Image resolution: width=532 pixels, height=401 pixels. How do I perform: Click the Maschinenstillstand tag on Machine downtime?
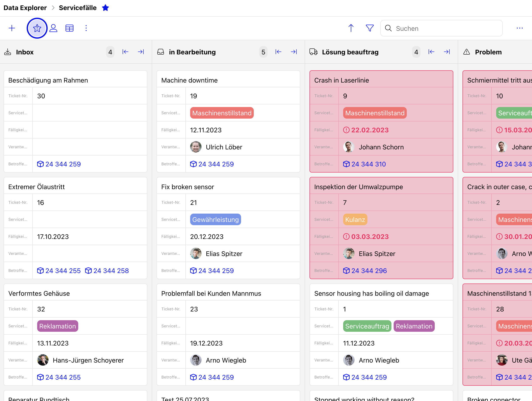point(222,113)
